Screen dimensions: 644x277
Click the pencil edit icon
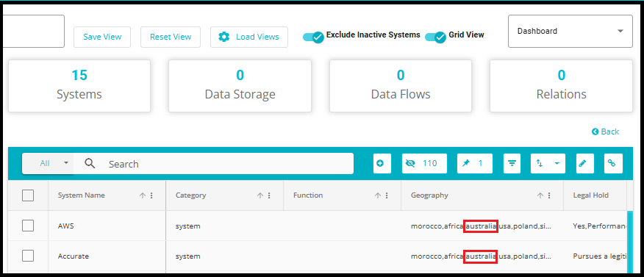point(582,163)
